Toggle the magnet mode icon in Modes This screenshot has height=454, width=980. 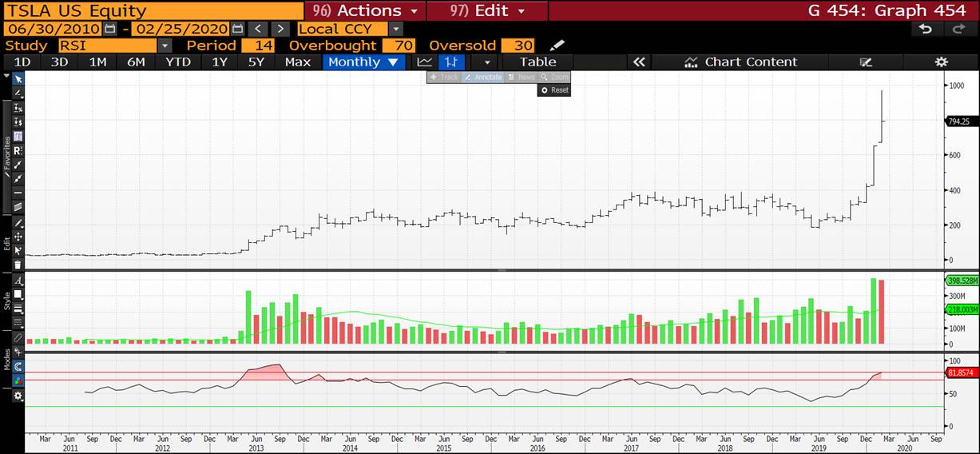(18, 366)
